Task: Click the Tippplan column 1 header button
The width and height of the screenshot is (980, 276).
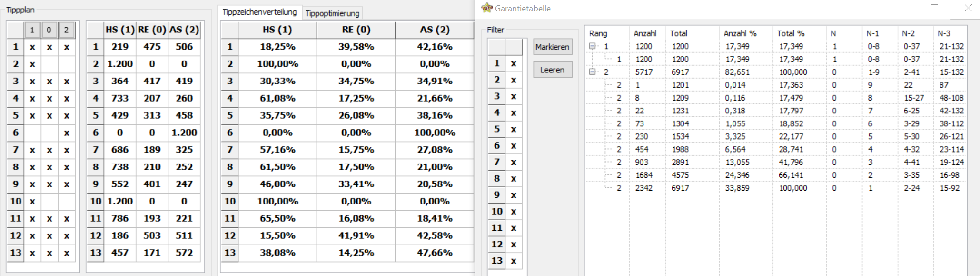Action: pos(32,30)
